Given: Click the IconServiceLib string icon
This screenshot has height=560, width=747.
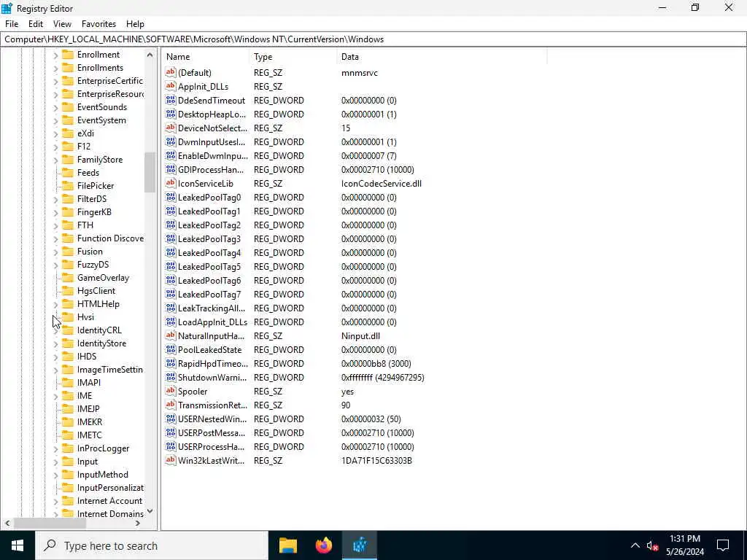Looking at the screenshot, I should 171,183.
